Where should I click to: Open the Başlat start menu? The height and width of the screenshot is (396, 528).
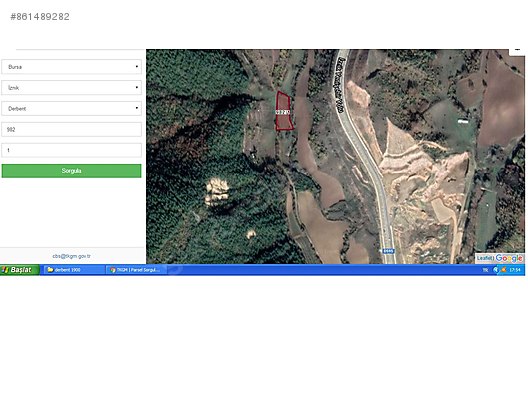[x=20, y=270]
